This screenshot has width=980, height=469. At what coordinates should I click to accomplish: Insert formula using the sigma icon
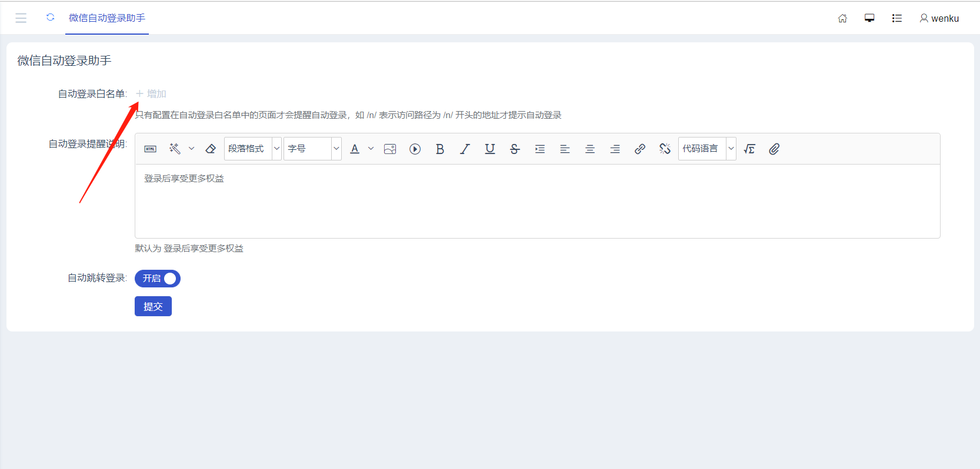click(749, 149)
